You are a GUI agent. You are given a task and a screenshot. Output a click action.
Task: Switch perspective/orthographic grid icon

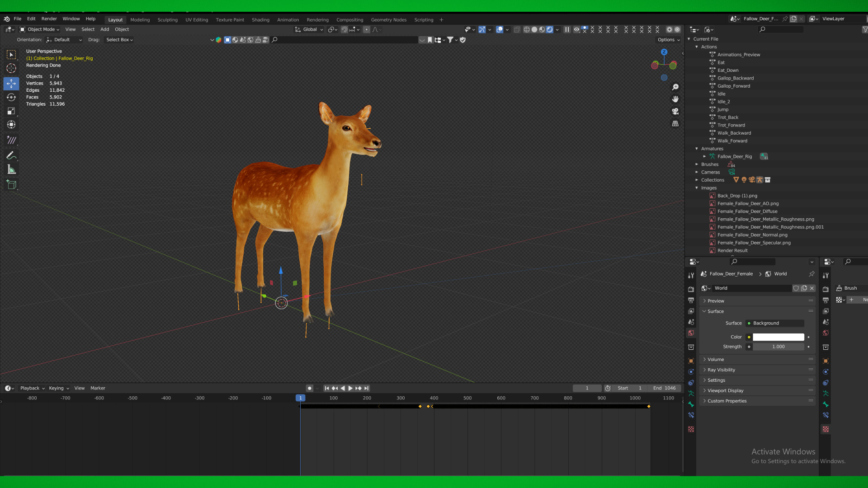(675, 123)
